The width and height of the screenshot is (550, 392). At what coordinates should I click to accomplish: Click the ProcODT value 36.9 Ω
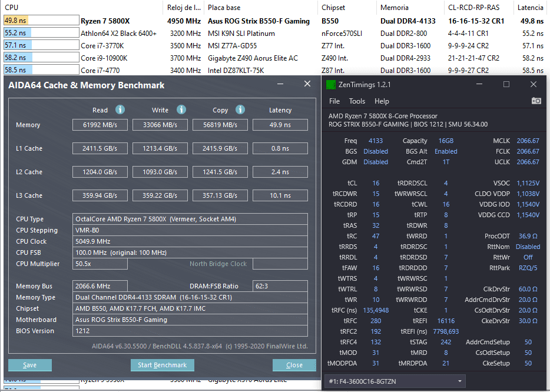tap(528, 236)
